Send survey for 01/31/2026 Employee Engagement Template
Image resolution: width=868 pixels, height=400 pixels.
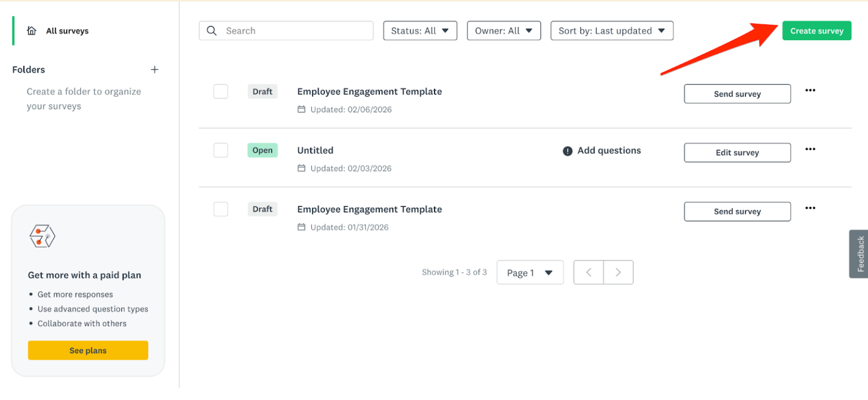click(x=737, y=211)
